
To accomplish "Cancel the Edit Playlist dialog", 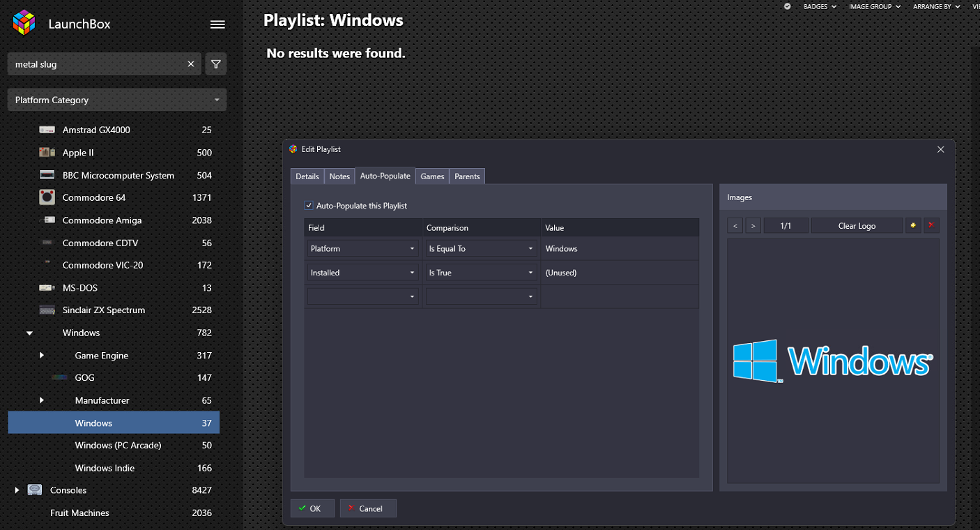I will point(368,508).
